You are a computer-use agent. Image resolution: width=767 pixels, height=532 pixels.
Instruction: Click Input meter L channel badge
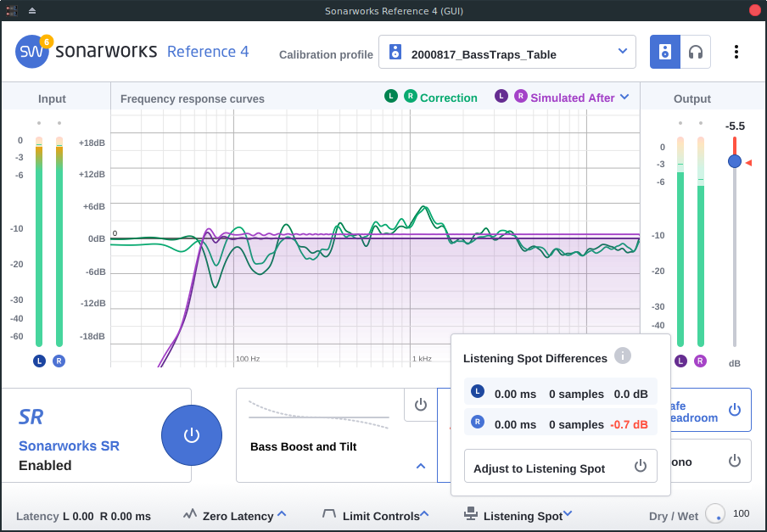[39, 361]
